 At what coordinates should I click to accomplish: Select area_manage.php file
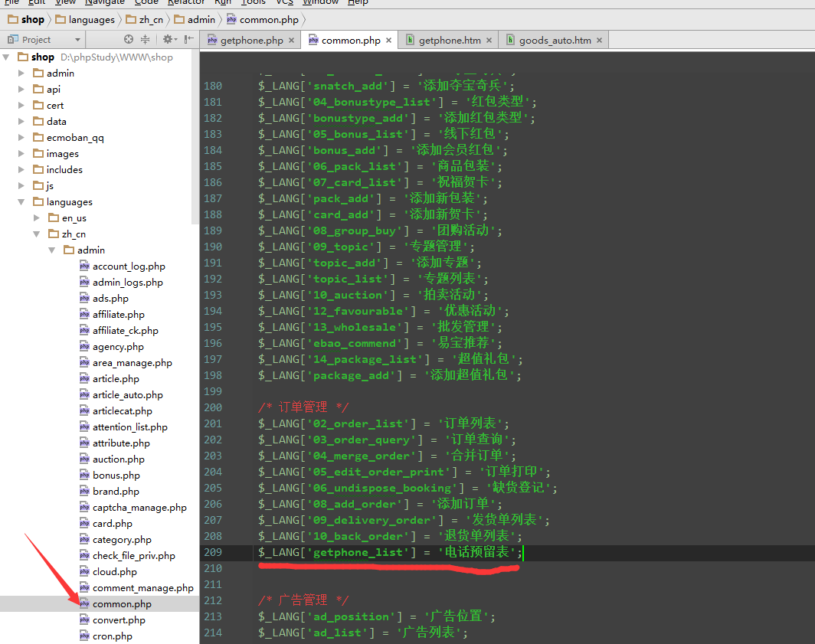pos(132,363)
